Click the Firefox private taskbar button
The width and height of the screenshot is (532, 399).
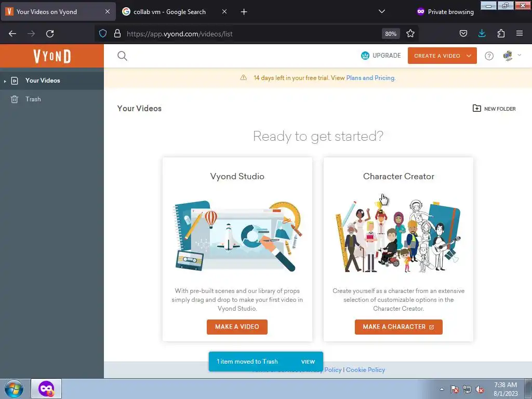46,389
